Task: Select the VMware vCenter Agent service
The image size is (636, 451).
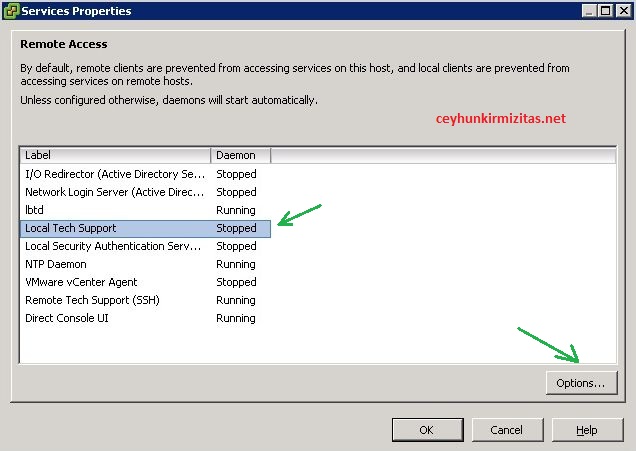Action: [81, 282]
